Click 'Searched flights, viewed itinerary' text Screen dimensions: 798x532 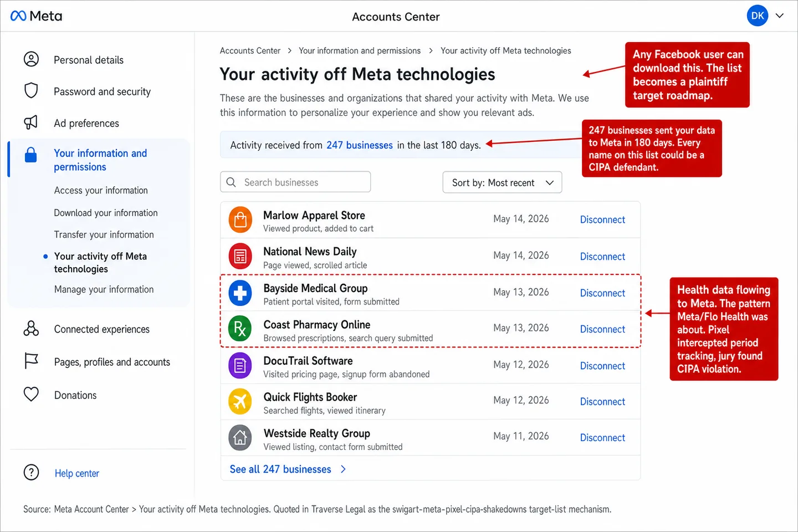coord(324,411)
